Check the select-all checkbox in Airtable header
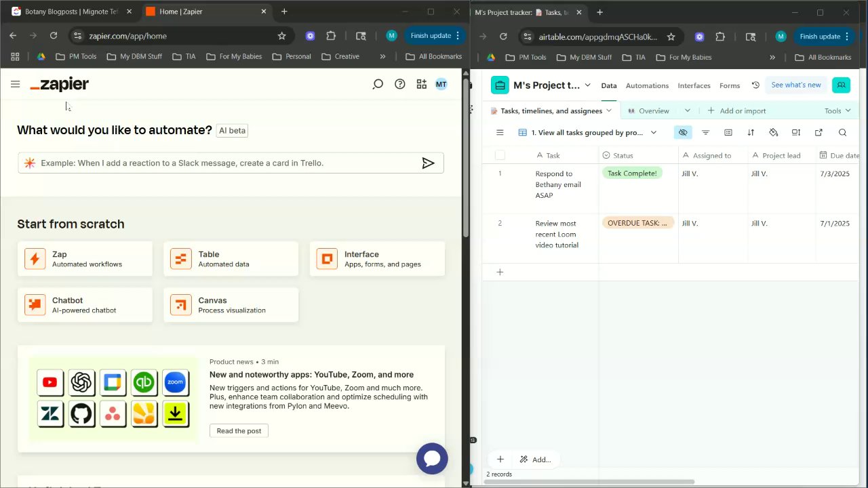 point(500,155)
